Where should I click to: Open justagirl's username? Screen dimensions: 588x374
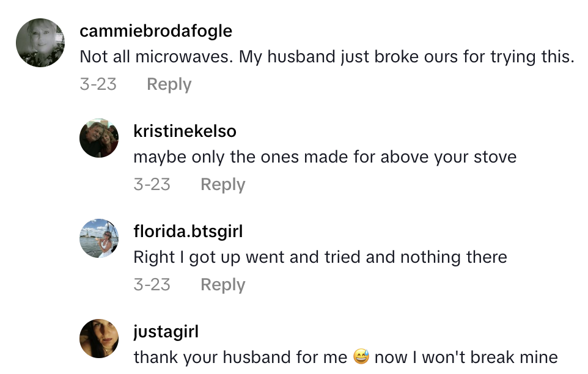tap(166, 331)
